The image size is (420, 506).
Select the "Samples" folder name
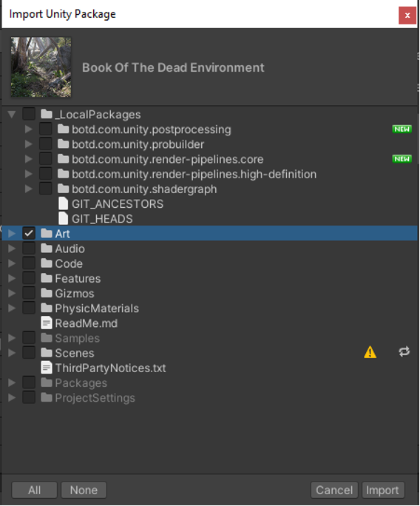[x=78, y=338]
